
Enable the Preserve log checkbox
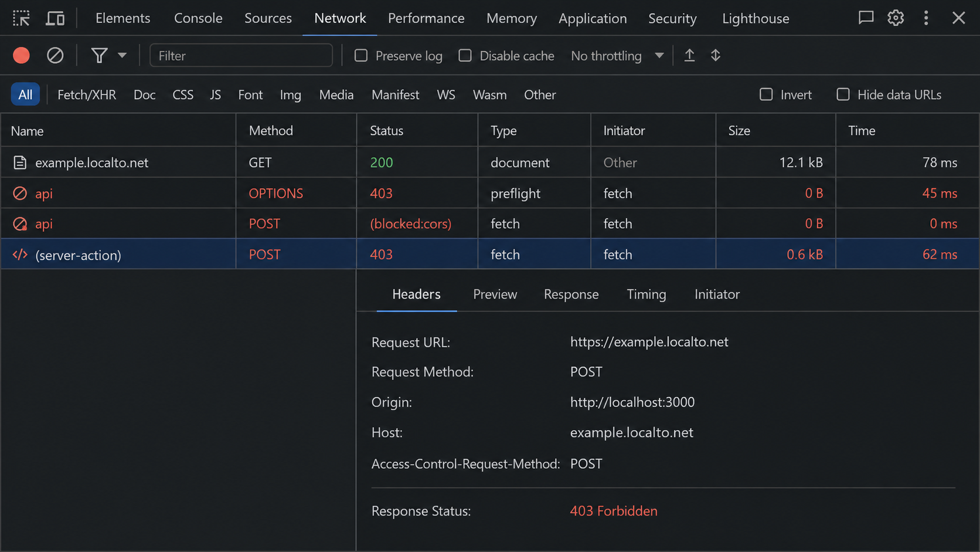[x=361, y=56]
